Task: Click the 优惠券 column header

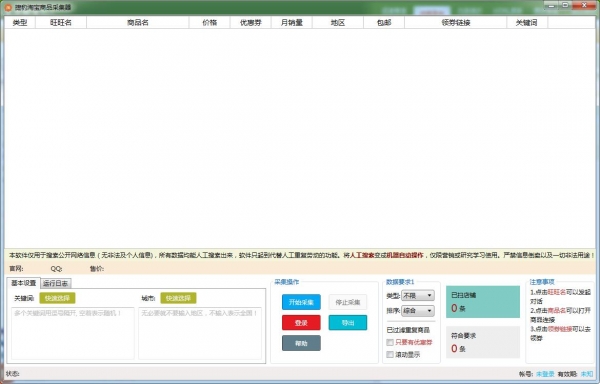Action: [x=251, y=23]
